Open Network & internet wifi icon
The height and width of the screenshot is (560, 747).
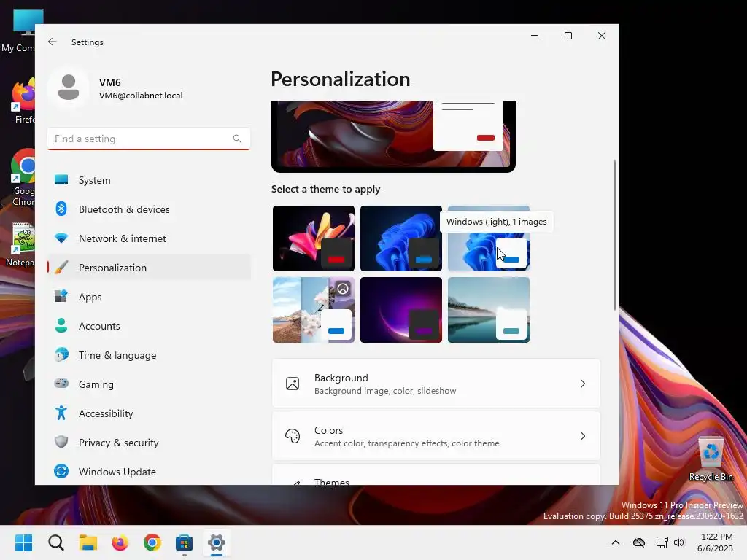(61, 238)
